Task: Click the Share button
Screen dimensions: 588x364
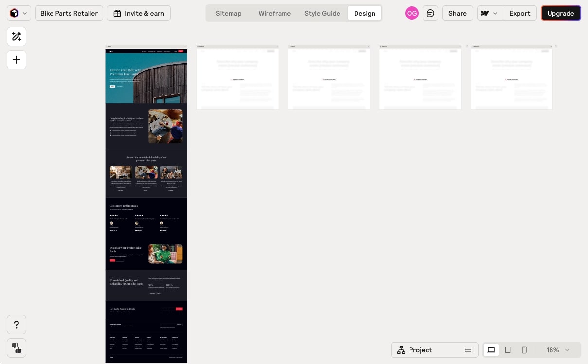Action: (x=457, y=13)
